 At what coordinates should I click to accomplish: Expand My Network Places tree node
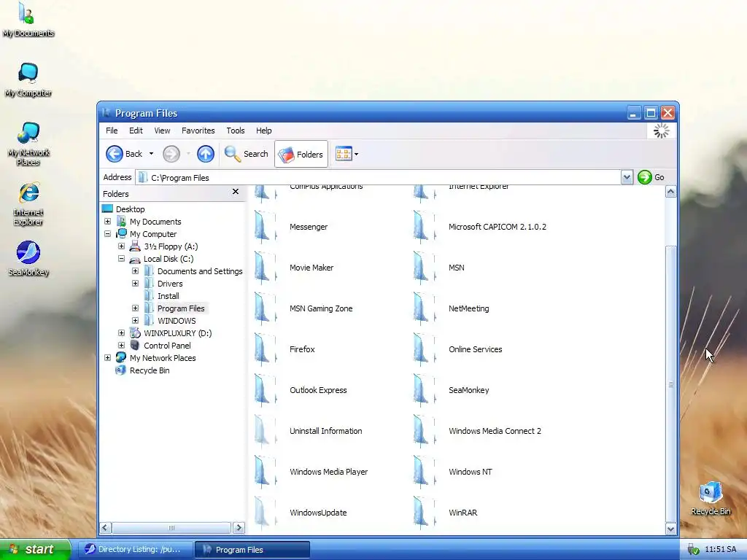tap(108, 357)
